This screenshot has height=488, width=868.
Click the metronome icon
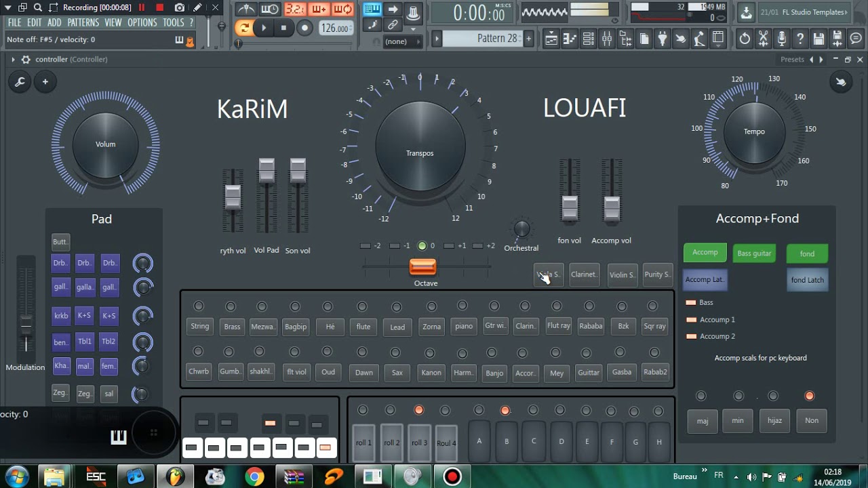[x=247, y=9]
